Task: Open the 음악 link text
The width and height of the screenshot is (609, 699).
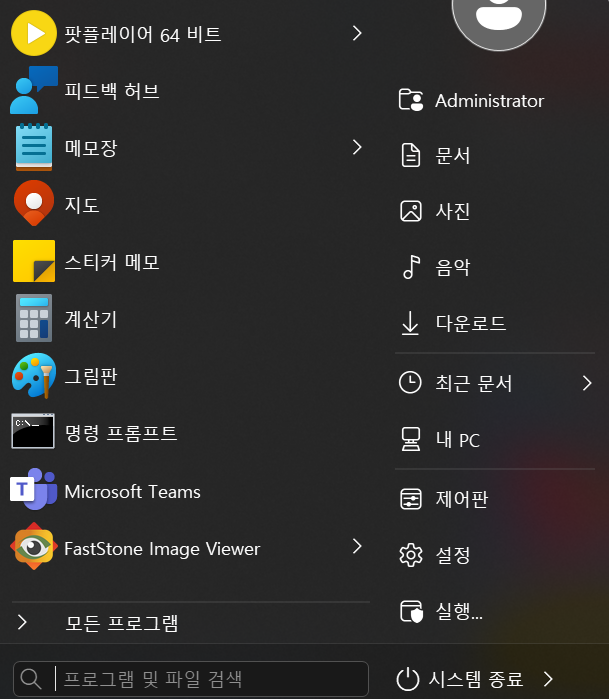Action: (453, 267)
